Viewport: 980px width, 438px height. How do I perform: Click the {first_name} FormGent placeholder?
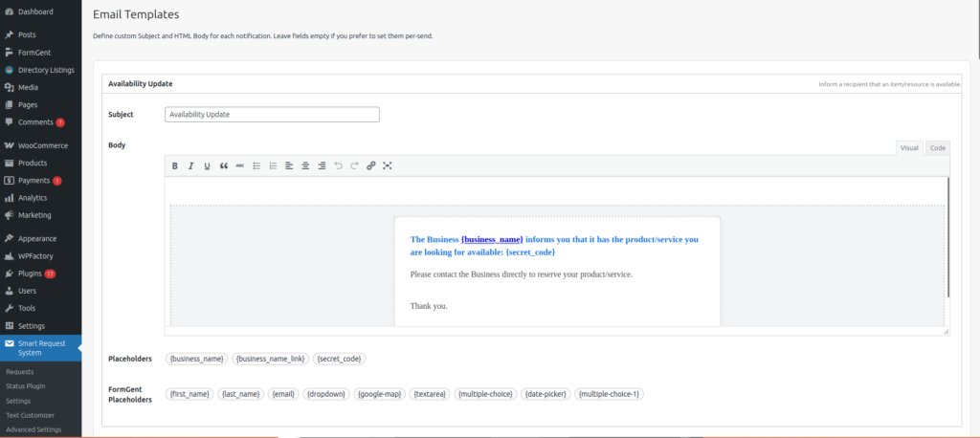[x=188, y=393]
